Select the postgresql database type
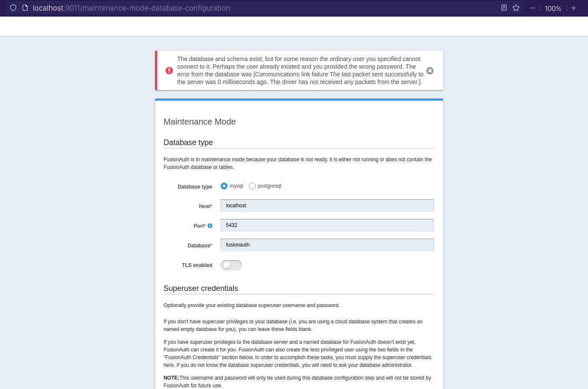Viewport: 588px width, 389px height. coord(252,186)
